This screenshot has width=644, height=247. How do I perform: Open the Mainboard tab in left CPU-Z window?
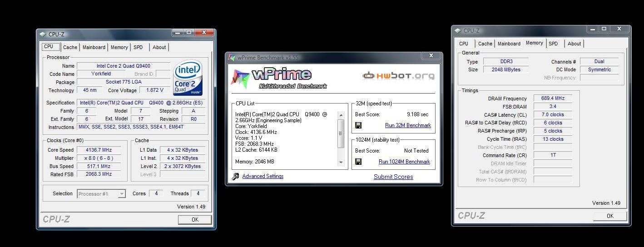tap(94, 47)
